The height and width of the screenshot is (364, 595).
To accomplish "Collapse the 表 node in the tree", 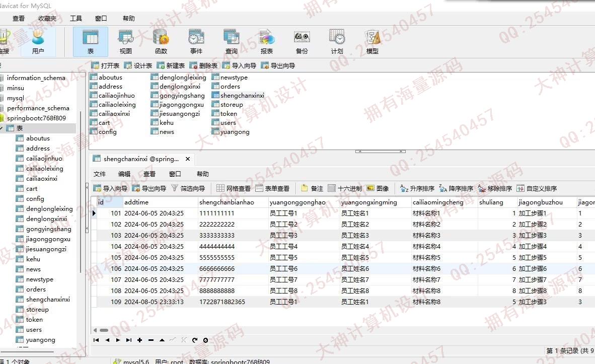I will pos(2,128).
